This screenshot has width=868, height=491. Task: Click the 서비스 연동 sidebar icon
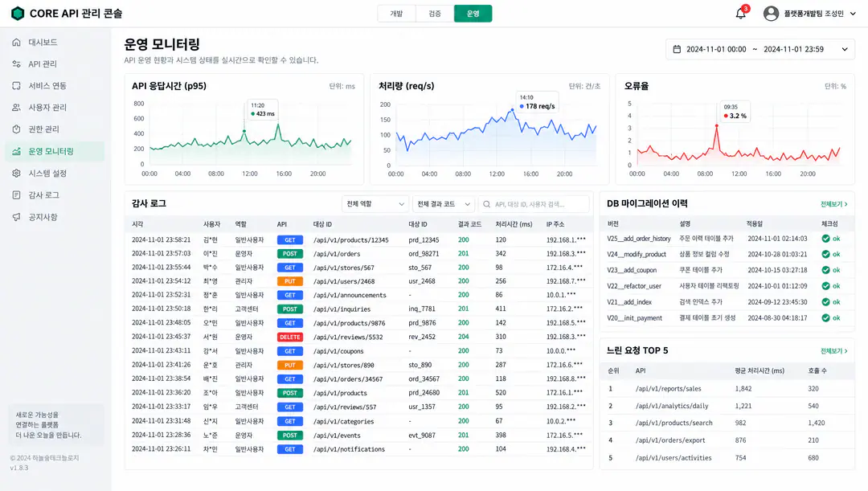click(x=17, y=86)
